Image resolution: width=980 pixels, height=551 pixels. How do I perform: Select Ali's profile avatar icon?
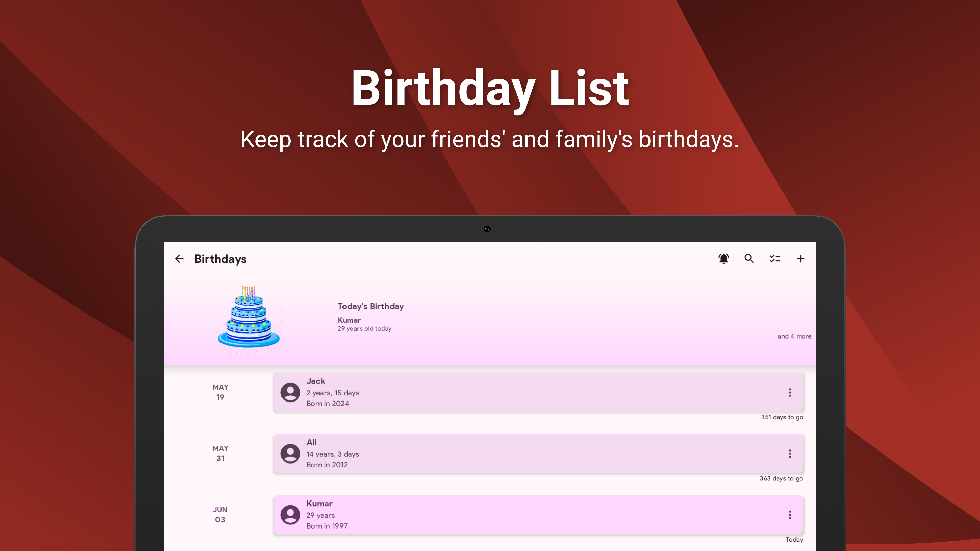[x=290, y=454]
